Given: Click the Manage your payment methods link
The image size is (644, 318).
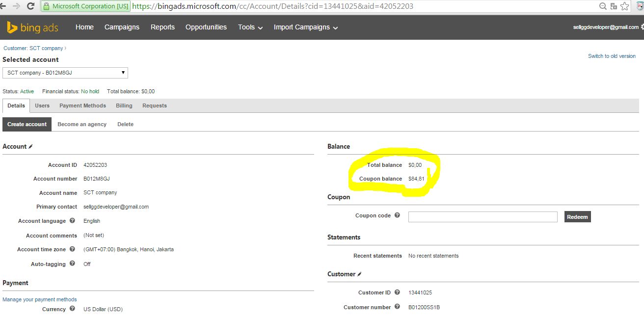Looking at the screenshot, I should tap(40, 299).
